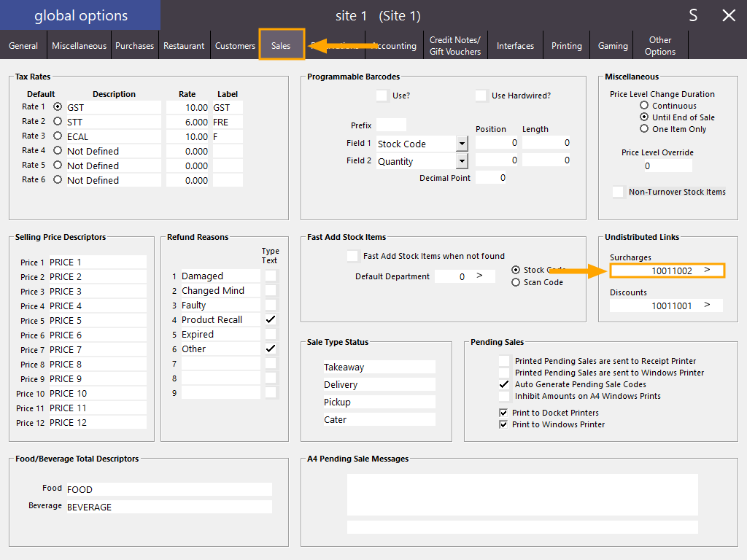Select Rate 2 as default tax
This screenshot has width=747, height=560.
58,122
